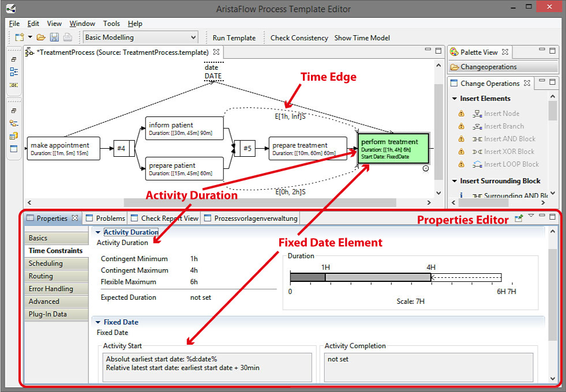Click the pin properties icon in Properties panel
Screen dimensions: 566x392
[519, 218]
